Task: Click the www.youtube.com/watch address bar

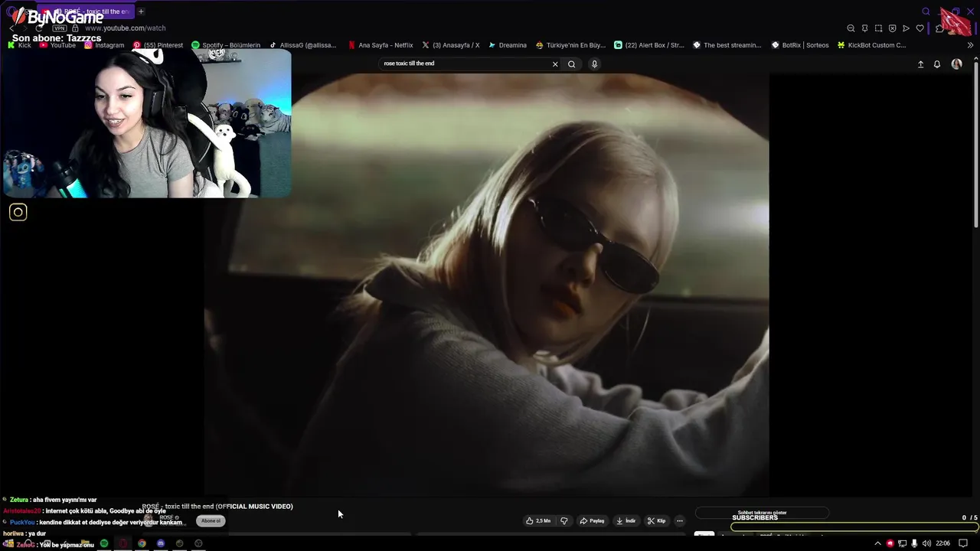Action: 125,28
